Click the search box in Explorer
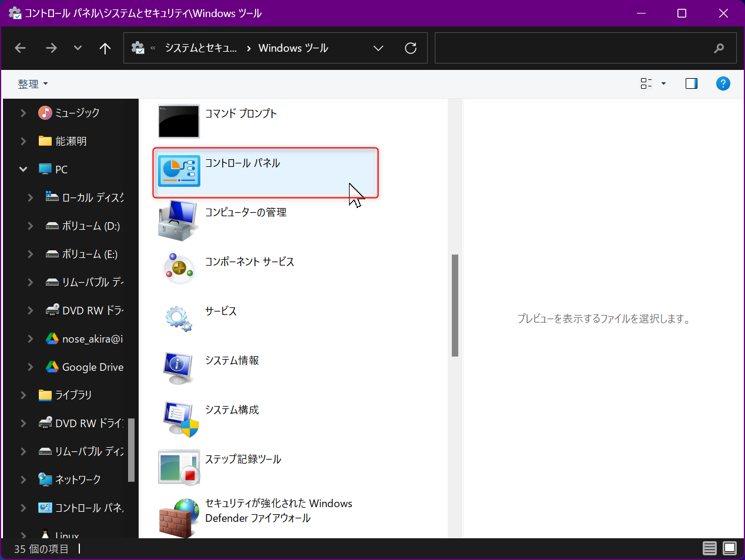Viewport: 745px width, 560px height. [x=585, y=48]
